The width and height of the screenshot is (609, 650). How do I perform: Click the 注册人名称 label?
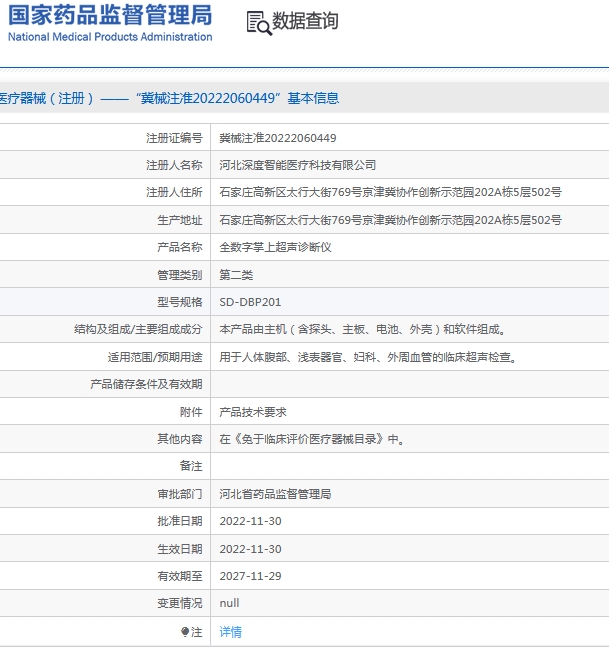(x=174, y=165)
